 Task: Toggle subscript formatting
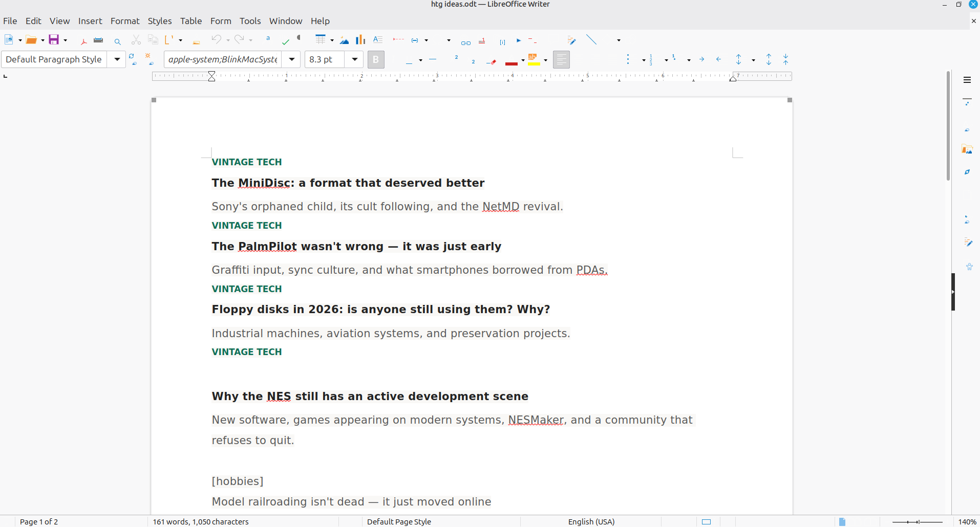click(x=473, y=61)
